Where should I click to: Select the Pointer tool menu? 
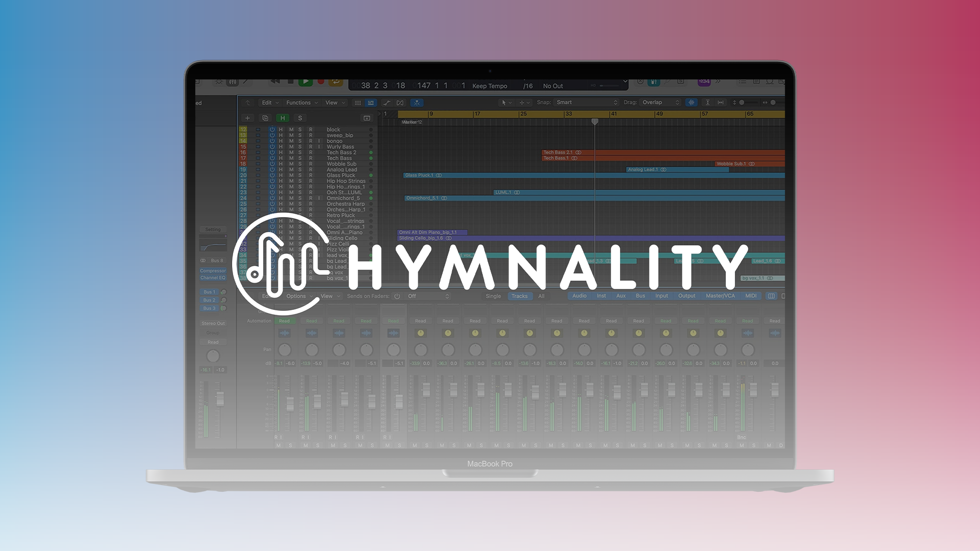click(506, 103)
